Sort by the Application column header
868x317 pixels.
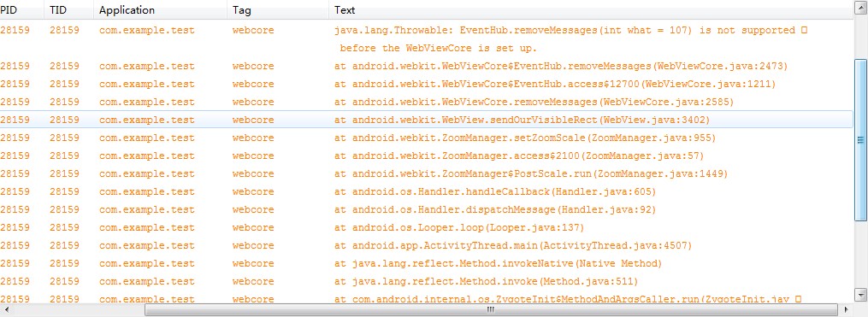(x=160, y=10)
